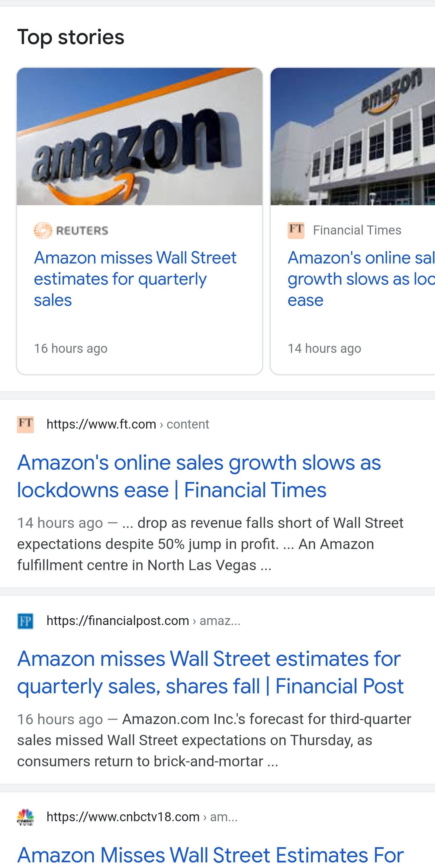The width and height of the screenshot is (435, 868).
Task: Click the cnbctv18.com URL breadcrumb
Action: coord(142,817)
